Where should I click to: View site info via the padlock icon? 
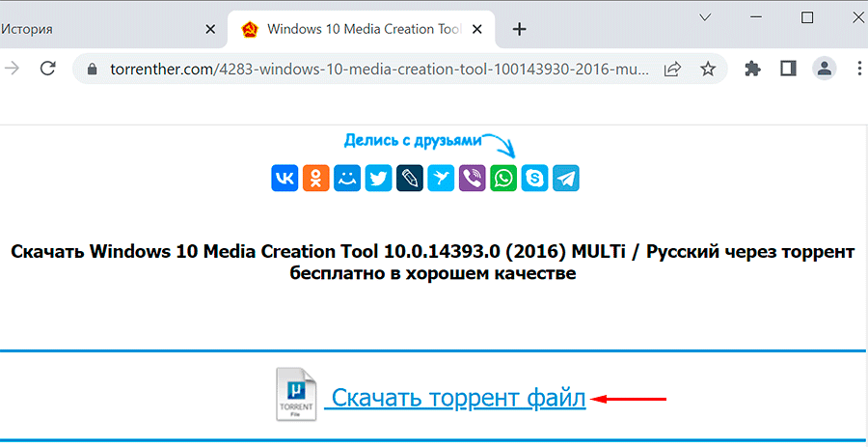point(93,70)
